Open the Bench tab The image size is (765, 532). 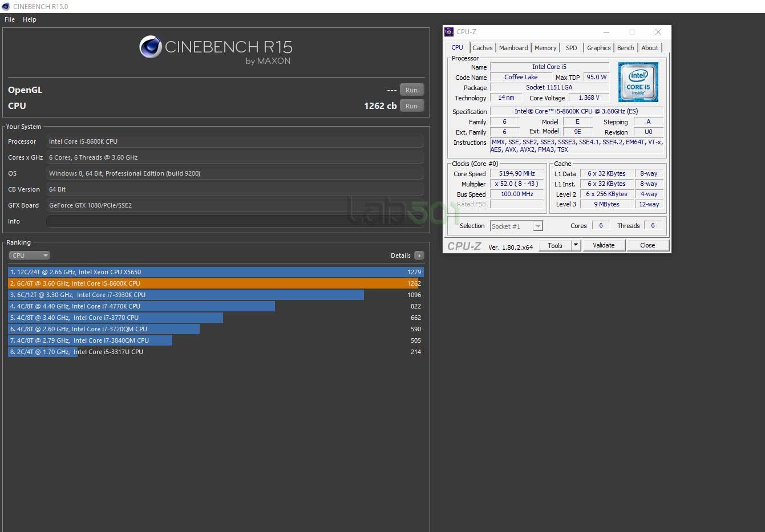[x=625, y=48]
